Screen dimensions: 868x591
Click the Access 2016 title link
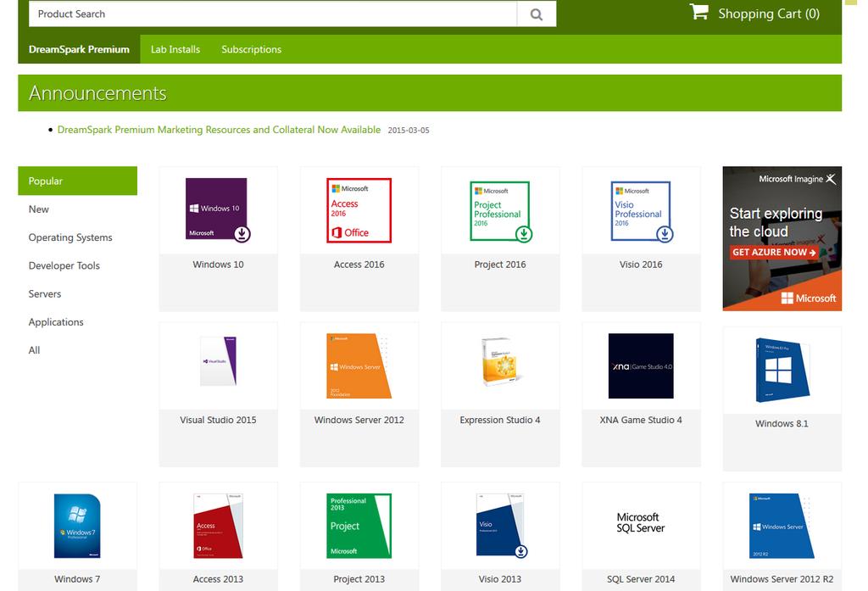tap(359, 265)
